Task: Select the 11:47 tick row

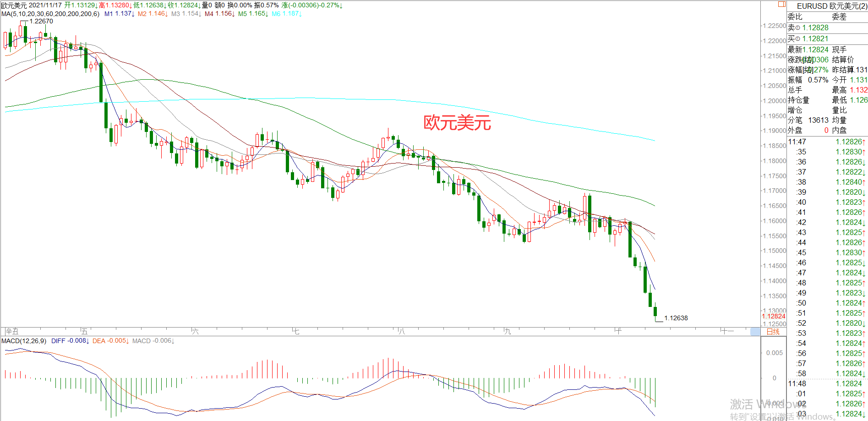Action: [x=827, y=142]
